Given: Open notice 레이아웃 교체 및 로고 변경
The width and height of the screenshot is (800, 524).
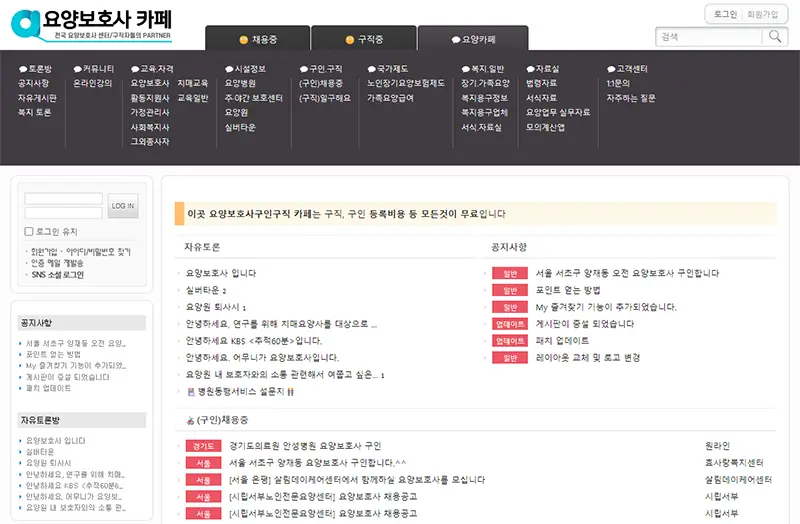Looking at the screenshot, I should pos(588,358).
